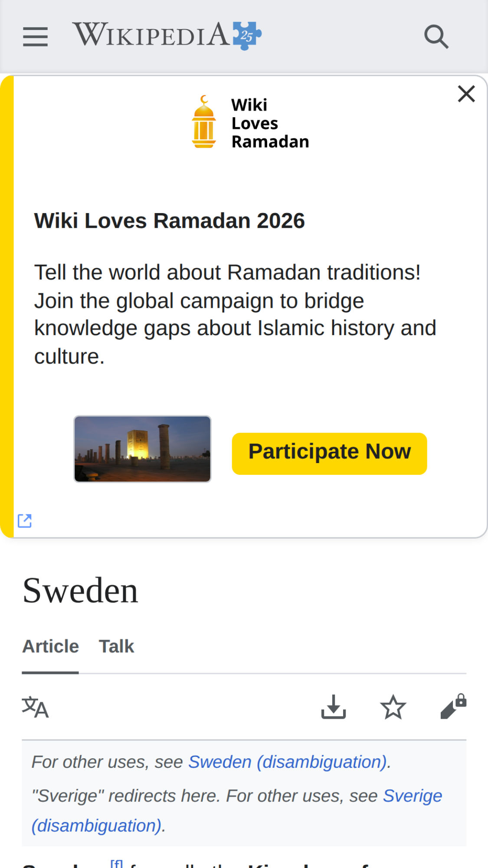488x868 pixels.
Task: Click the Wiki Loves Ramadan 2026 heading
Action: (x=170, y=220)
